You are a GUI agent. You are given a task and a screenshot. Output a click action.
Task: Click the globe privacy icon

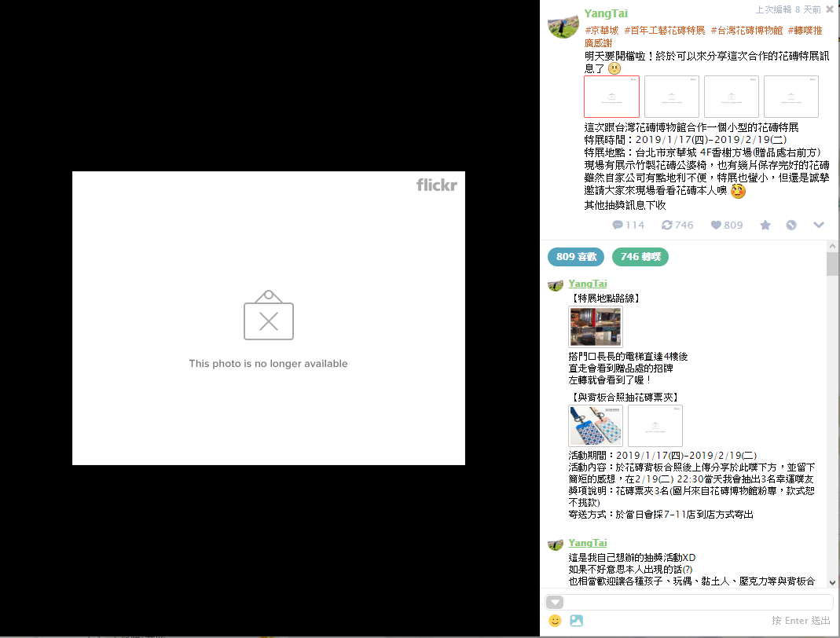pos(791,225)
